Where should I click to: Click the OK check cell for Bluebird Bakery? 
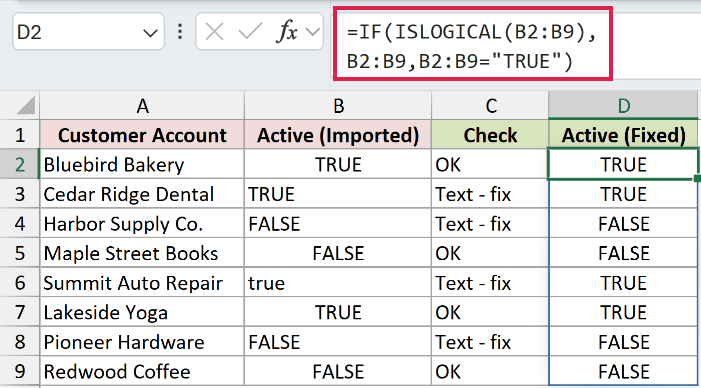pos(490,164)
